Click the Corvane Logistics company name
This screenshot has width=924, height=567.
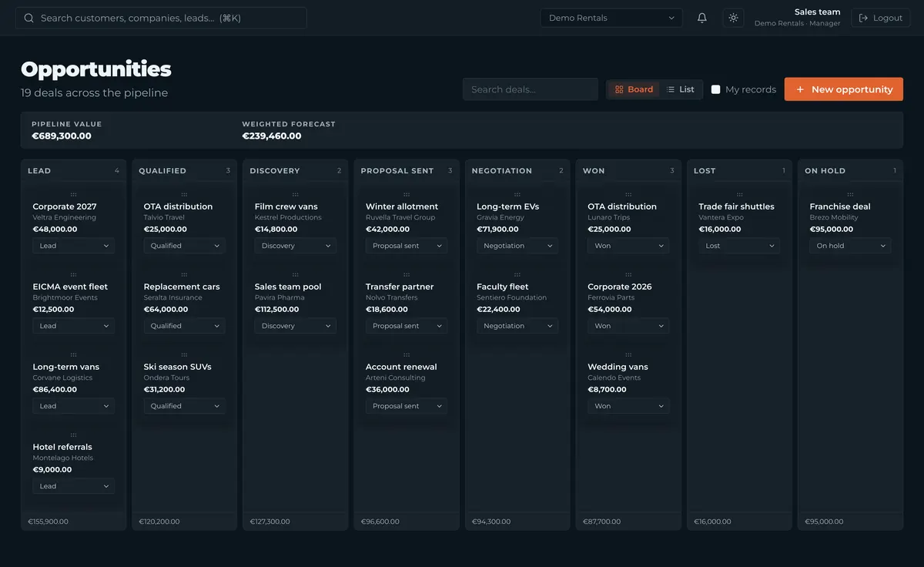tap(62, 377)
